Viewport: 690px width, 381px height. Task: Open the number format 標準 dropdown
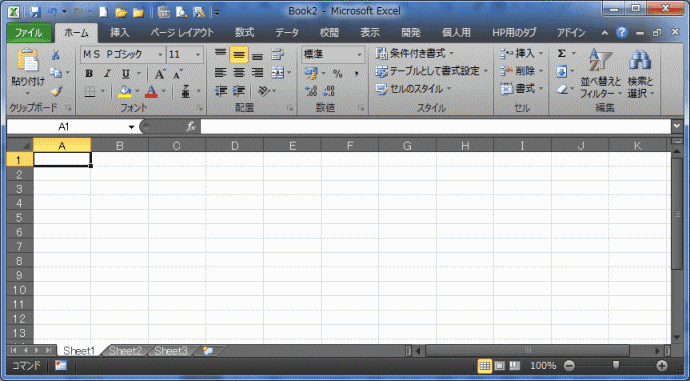coord(359,55)
